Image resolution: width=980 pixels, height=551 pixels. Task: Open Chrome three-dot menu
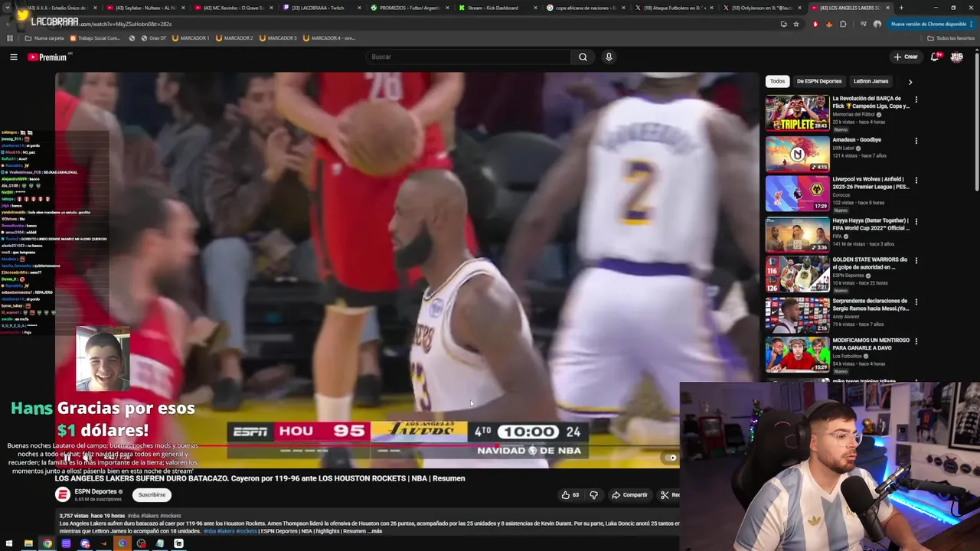coord(973,24)
